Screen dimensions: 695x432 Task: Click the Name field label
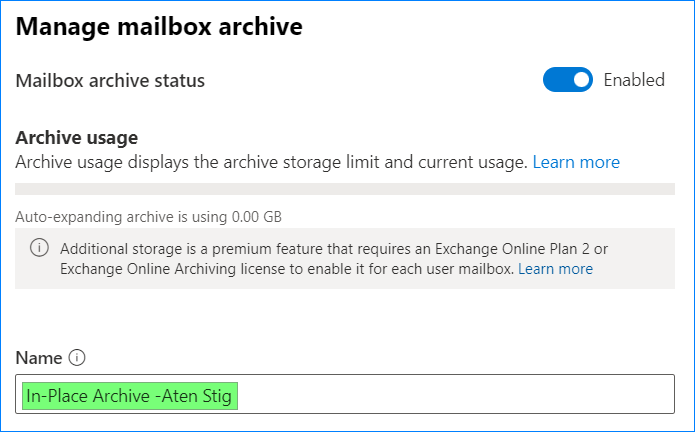click(39, 358)
